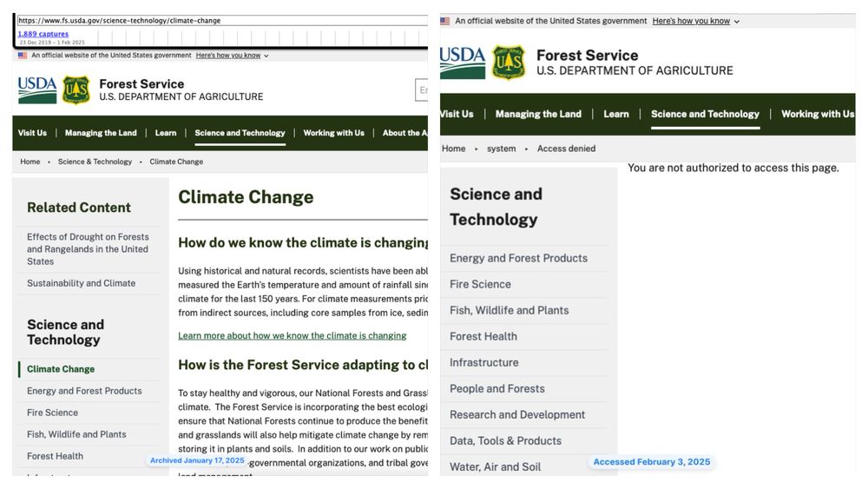
Task: Click Home breadcrumb in left page
Action: (x=30, y=162)
